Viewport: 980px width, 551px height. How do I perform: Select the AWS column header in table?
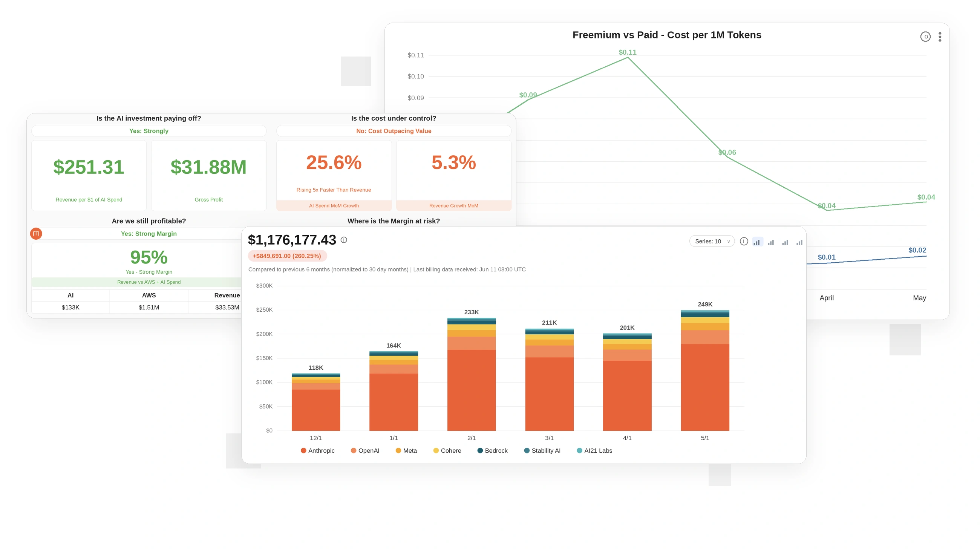149,295
